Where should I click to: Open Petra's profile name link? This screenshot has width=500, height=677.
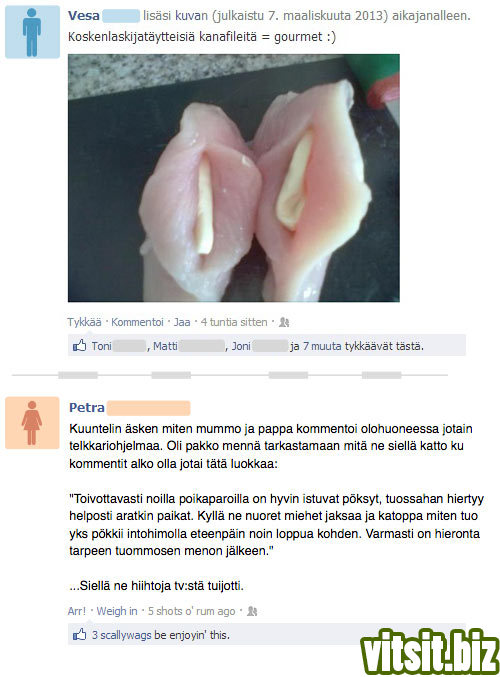[x=87, y=408]
